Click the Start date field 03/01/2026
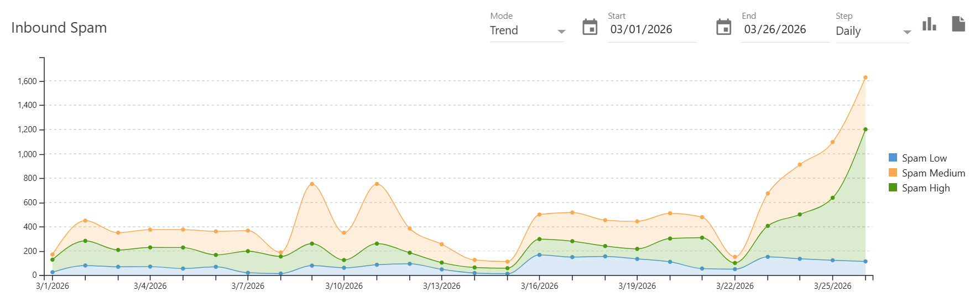The height and width of the screenshot is (296, 980). (x=642, y=30)
